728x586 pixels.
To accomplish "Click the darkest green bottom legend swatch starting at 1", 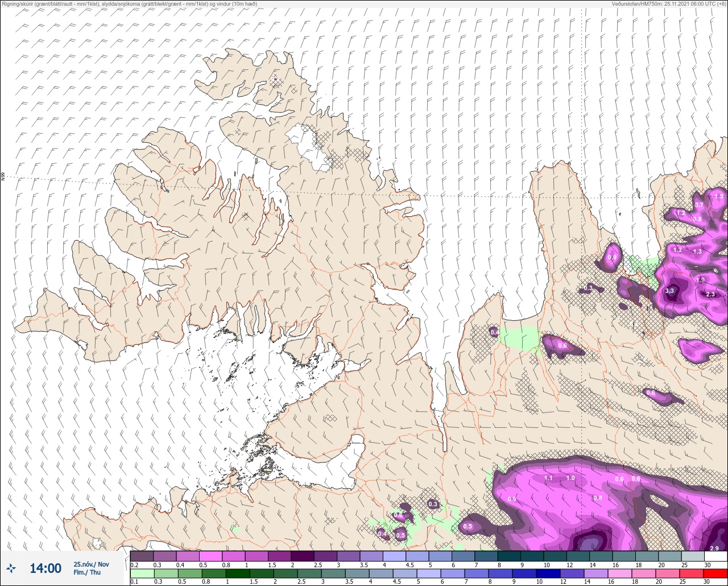I will 238,573.
